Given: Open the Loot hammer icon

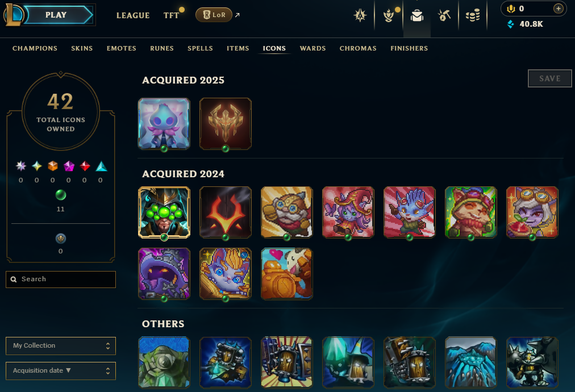Looking at the screenshot, I should click(x=444, y=15).
